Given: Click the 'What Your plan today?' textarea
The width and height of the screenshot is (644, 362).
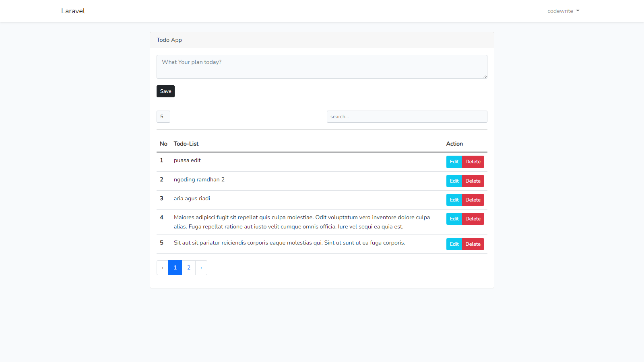Looking at the screenshot, I should click(322, 66).
